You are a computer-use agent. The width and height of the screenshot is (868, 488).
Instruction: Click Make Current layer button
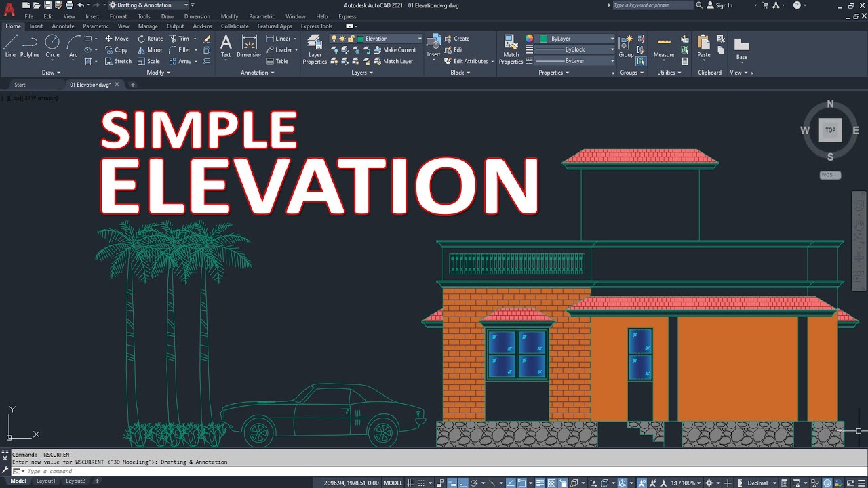point(395,49)
